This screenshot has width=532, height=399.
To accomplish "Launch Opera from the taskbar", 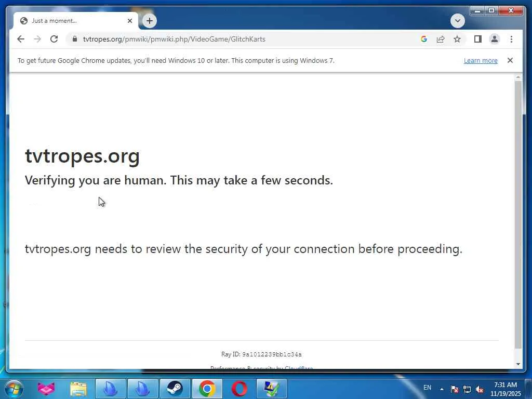I will (x=239, y=389).
